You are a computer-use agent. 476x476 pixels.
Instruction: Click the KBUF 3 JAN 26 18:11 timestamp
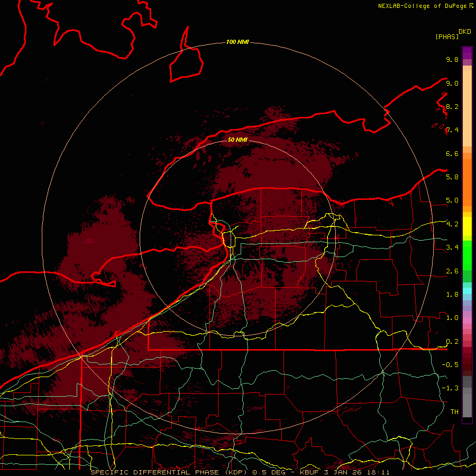click(x=344, y=472)
